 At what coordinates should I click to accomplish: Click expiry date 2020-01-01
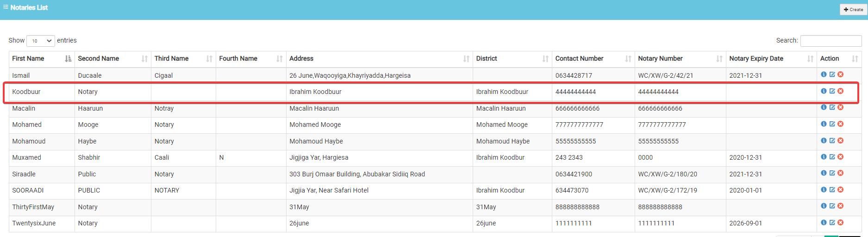click(746, 190)
